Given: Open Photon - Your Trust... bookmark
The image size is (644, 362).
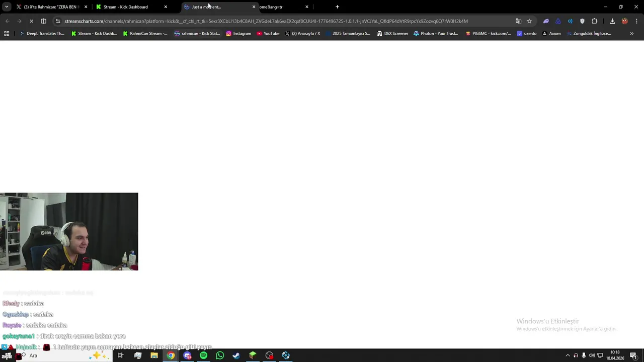Looking at the screenshot, I should (436, 34).
